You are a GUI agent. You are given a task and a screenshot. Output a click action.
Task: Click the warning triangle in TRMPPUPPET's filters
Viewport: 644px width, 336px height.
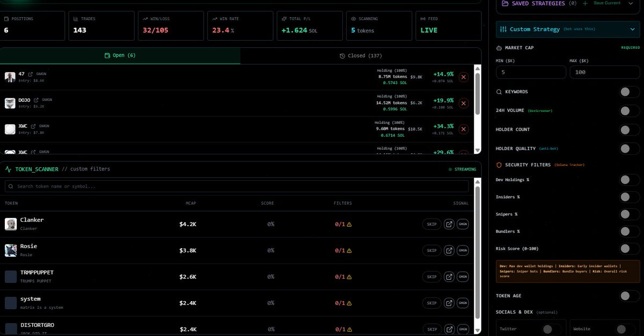[x=349, y=277]
